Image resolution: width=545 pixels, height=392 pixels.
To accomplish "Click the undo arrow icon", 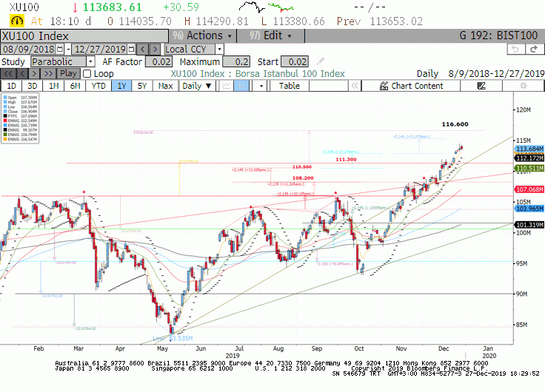I will 515,50.
